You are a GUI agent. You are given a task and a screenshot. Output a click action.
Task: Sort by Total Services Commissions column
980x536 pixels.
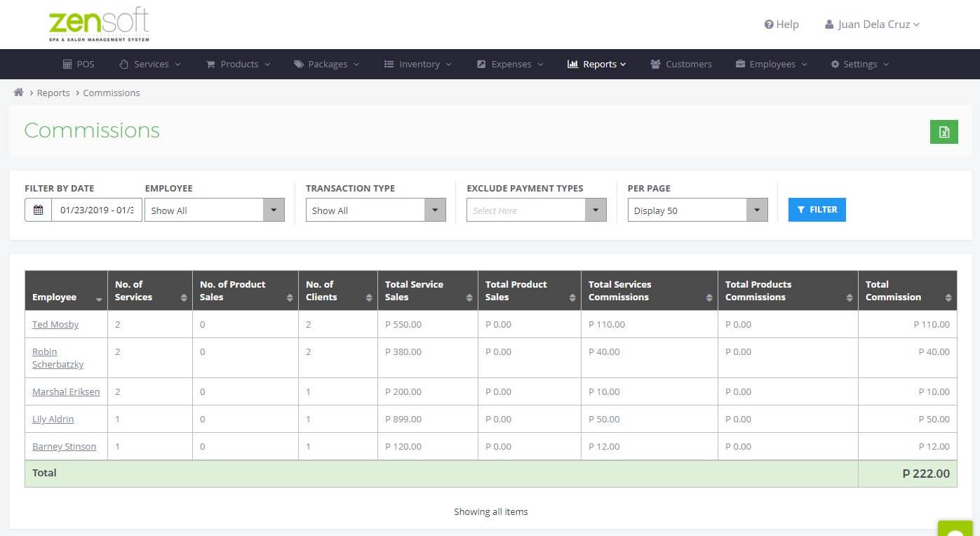tap(650, 290)
